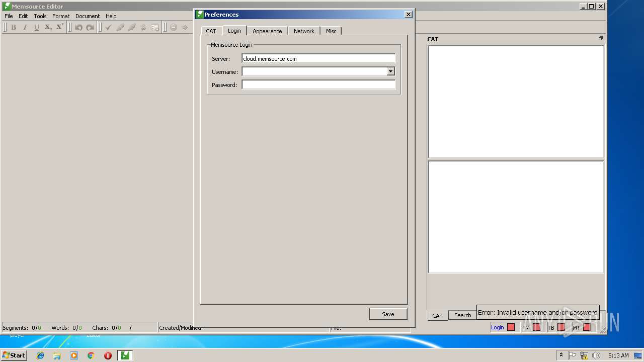Switch to the Search panel tab
This screenshot has height=362, width=644.
463,315
